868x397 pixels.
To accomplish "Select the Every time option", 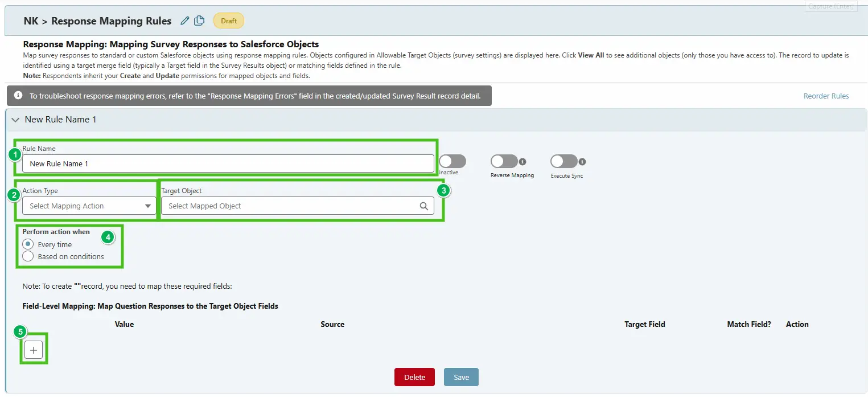I will (x=27, y=244).
